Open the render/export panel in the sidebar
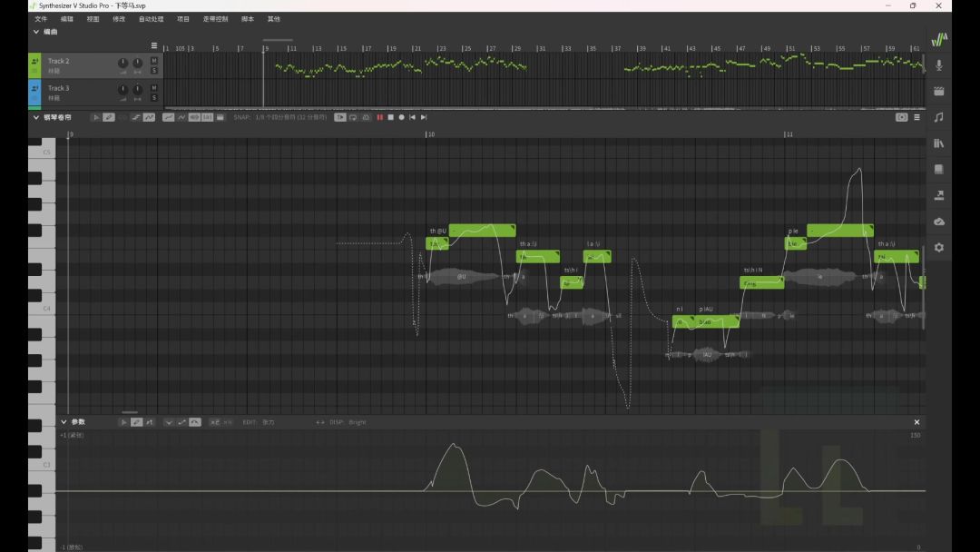The width and height of the screenshot is (980, 552). click(x=938, y=195)
